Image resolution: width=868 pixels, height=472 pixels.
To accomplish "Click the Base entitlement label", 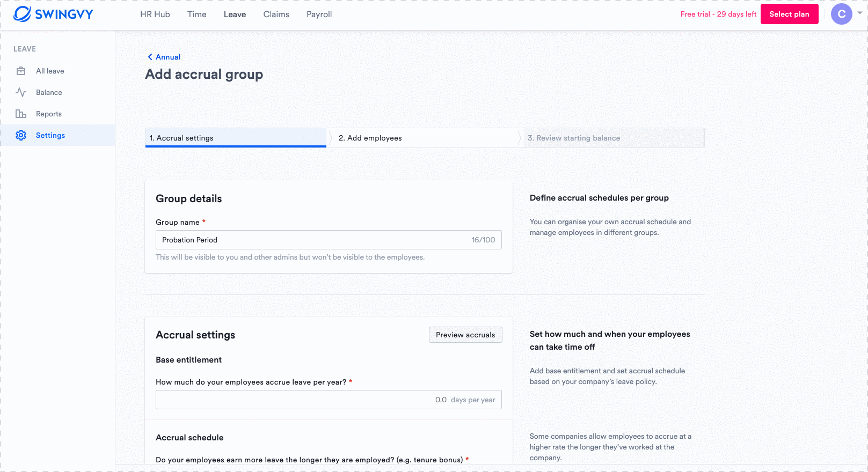I will (x=188, y=360).
